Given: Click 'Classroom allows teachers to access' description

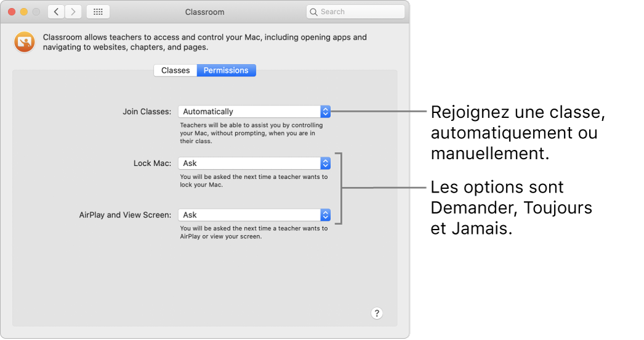Looking at the screenshot, I should pyautogui.click(x=205, y=42).
